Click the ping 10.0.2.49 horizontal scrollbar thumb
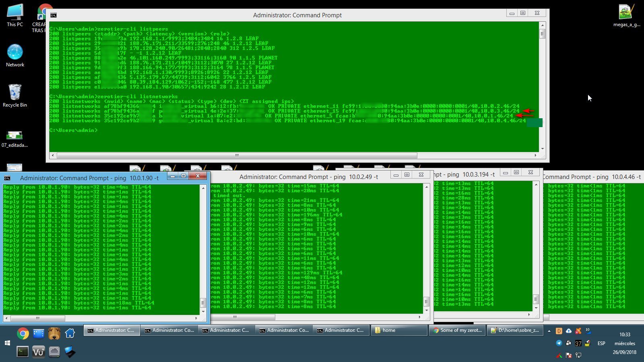 (x=243, y=317)
